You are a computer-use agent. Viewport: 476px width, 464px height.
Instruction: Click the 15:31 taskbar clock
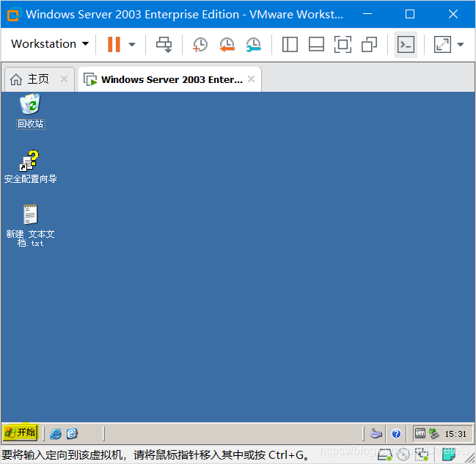point(455,434)
